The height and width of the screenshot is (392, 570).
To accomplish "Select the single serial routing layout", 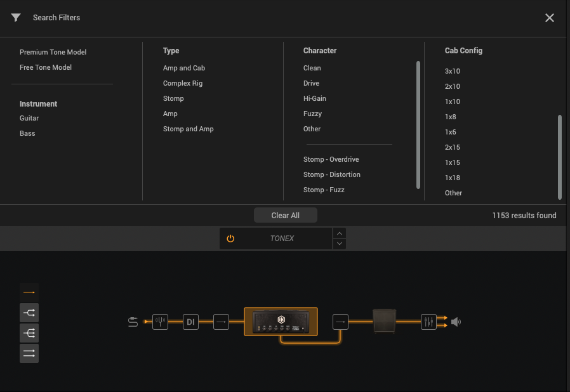I will tap(29, 292).
